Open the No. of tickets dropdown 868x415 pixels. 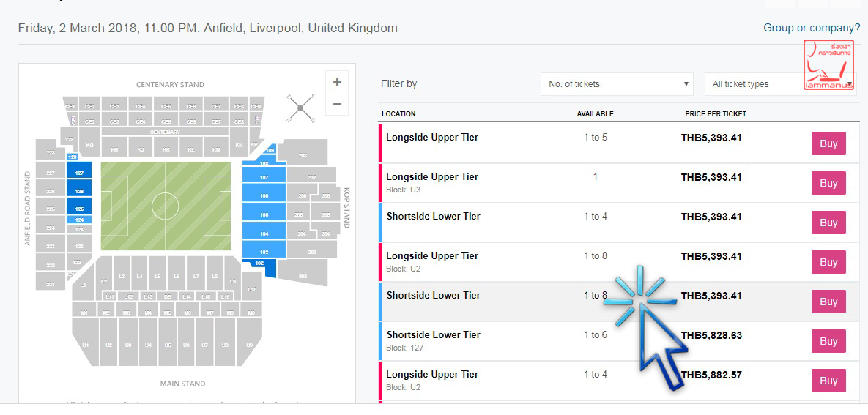[x=617, y=84]
